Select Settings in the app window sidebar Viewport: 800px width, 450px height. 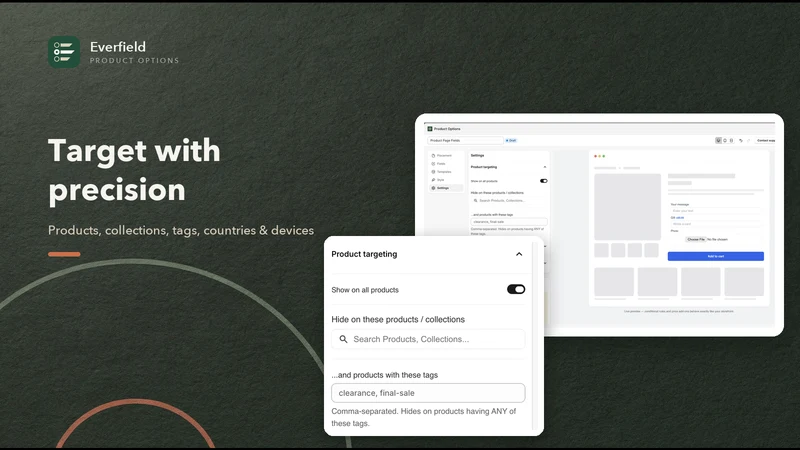(445, 188)
